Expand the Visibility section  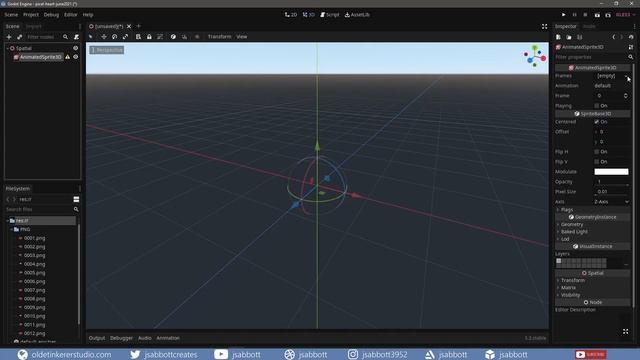[x=570, y=295]
